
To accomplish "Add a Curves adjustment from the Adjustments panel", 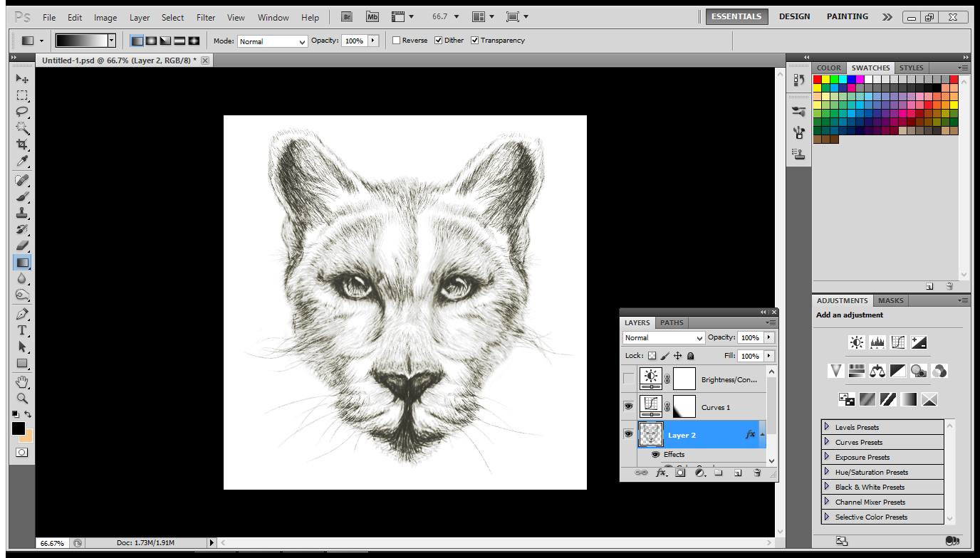I will pos(898,343).
